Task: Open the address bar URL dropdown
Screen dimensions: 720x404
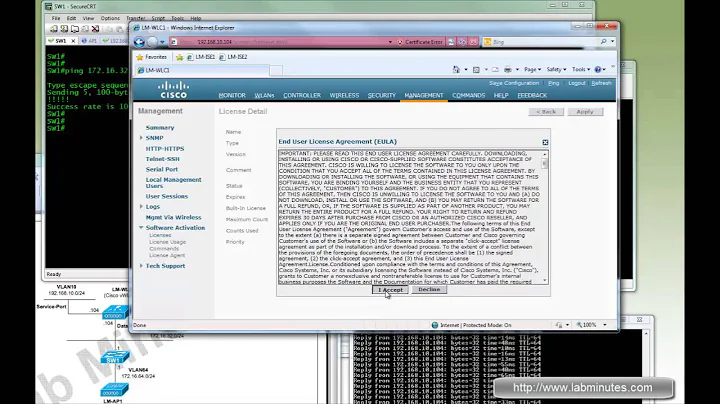Action: [390, 42]
